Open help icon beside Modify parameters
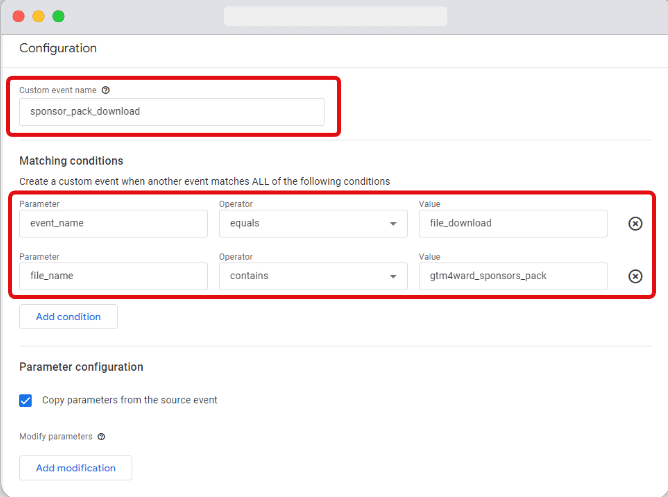The image size is (668, 497). click(x=101, y=437)
